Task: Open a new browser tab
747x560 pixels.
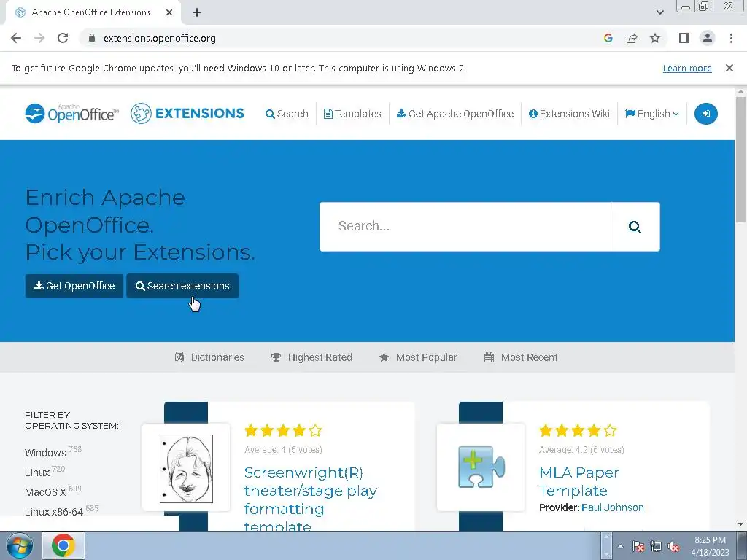Action: pos(197,12)
